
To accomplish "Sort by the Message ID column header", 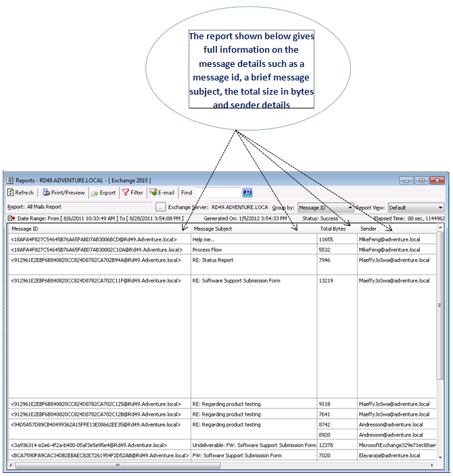I will [x=99, y=229].
